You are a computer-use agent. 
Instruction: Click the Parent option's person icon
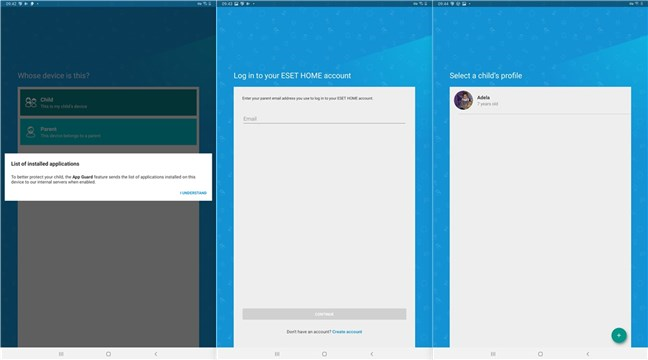(x=31, y=132)
